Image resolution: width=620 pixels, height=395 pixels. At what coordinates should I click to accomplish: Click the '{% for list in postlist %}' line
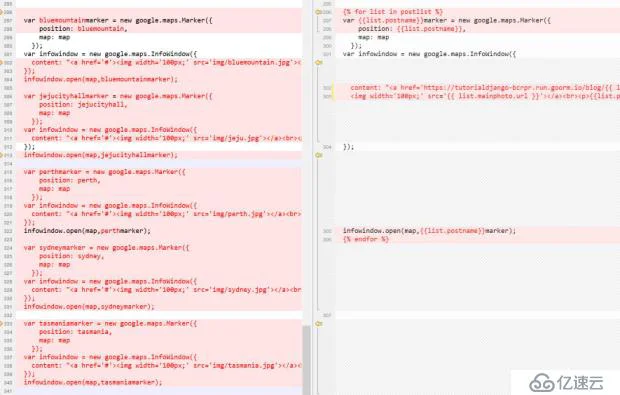pos(393,12)
